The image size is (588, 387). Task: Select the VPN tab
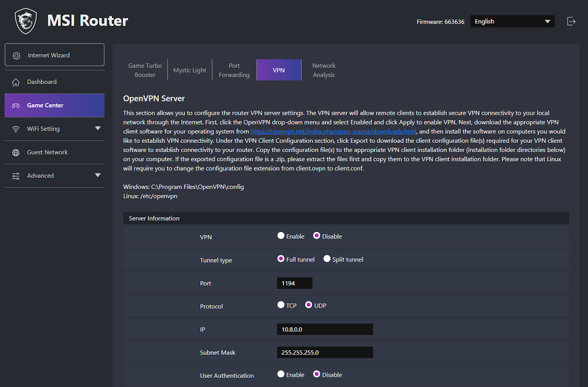coord(279,70)
